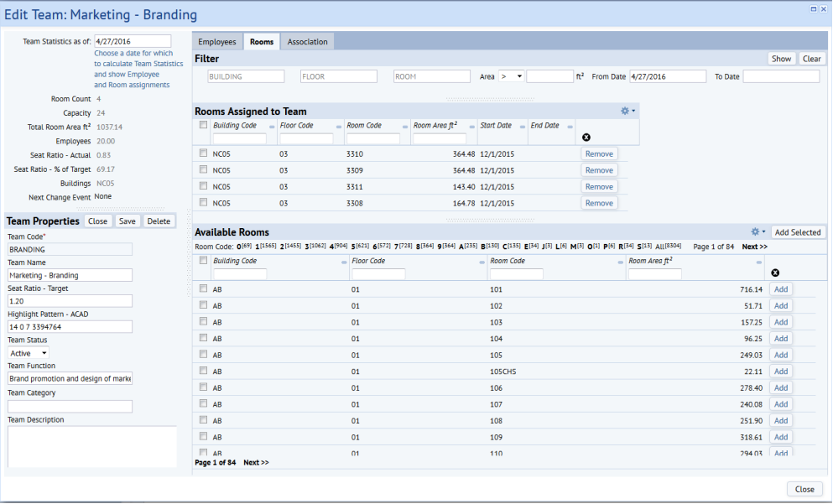Click the Seat Ratio - Target field
Screen dimensions: 833x504
pyautogui.click(x=70, y=301)
